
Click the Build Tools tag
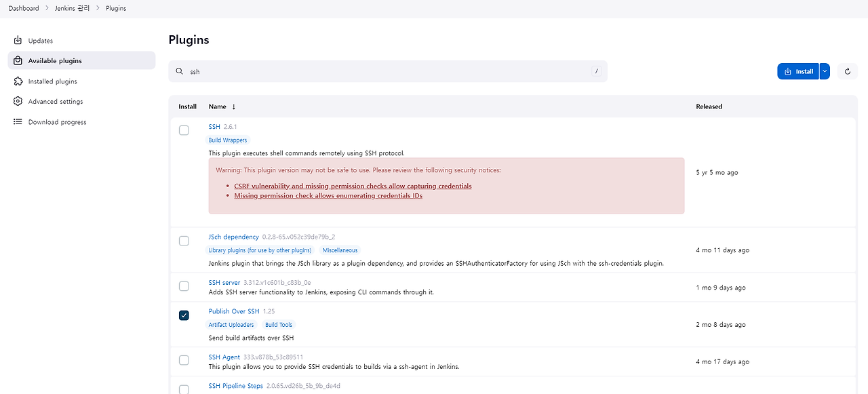279,325
